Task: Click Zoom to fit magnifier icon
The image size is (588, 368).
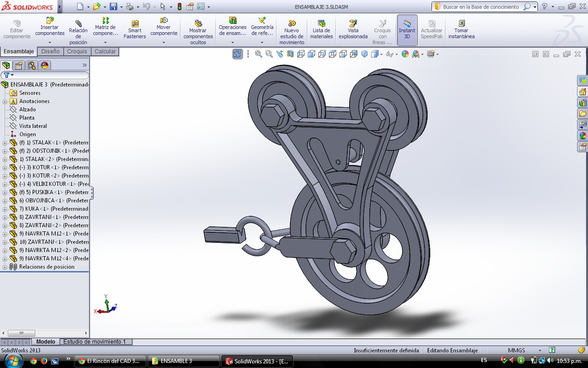Action: point(259,54)
